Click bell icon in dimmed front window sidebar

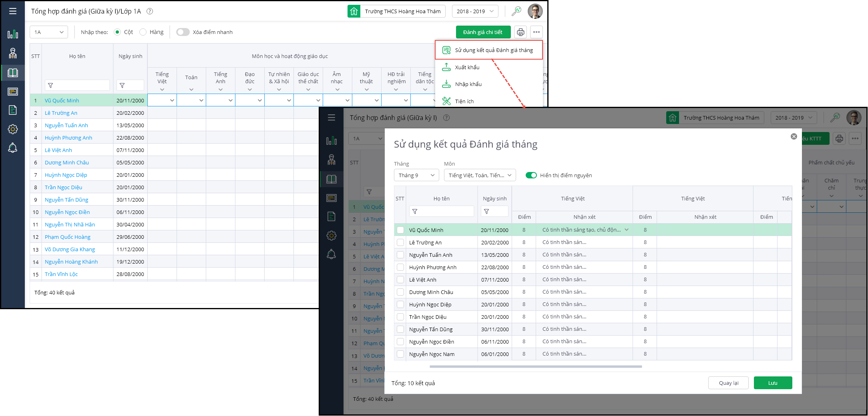[332, 254]
